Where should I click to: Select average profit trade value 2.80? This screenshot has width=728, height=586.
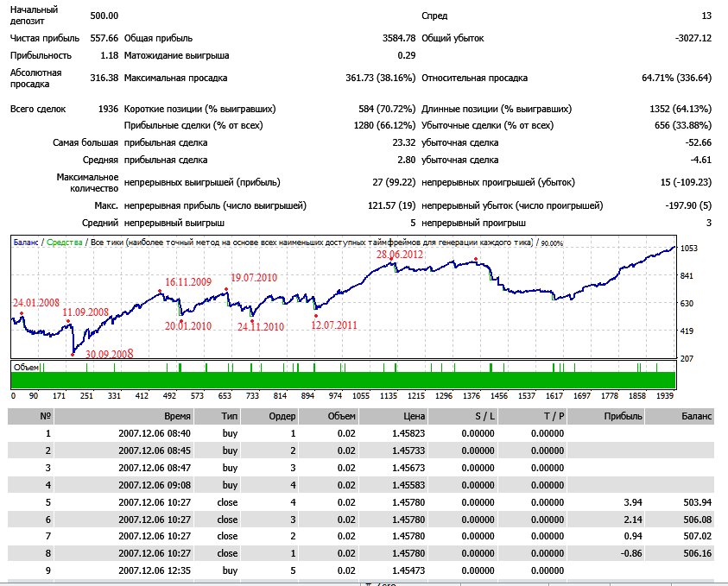coord(406,160)
